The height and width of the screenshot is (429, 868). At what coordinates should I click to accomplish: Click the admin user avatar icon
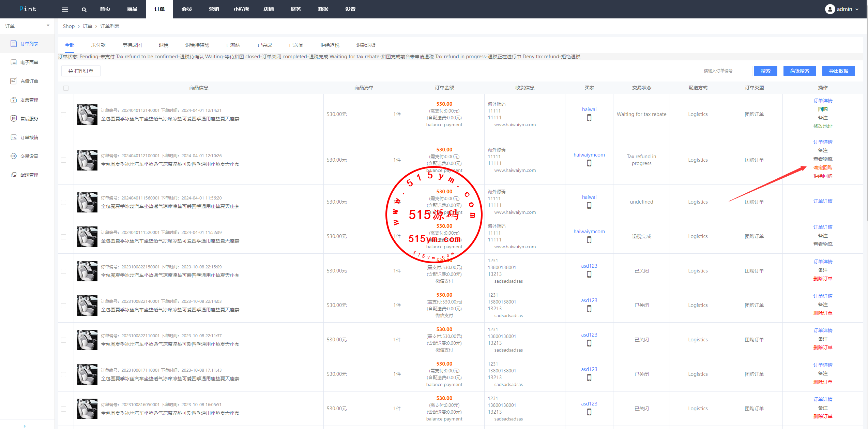pos(830,9)
